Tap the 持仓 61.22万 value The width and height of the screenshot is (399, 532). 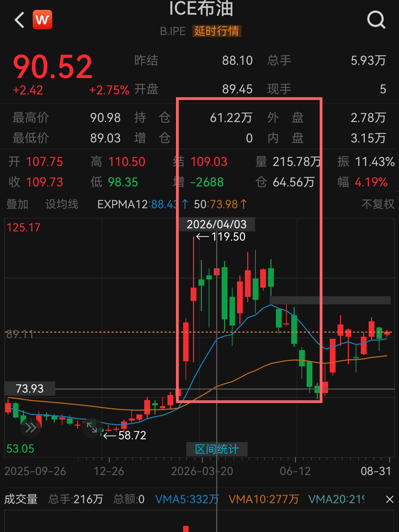pyautogui.click(x=231, y=118)
